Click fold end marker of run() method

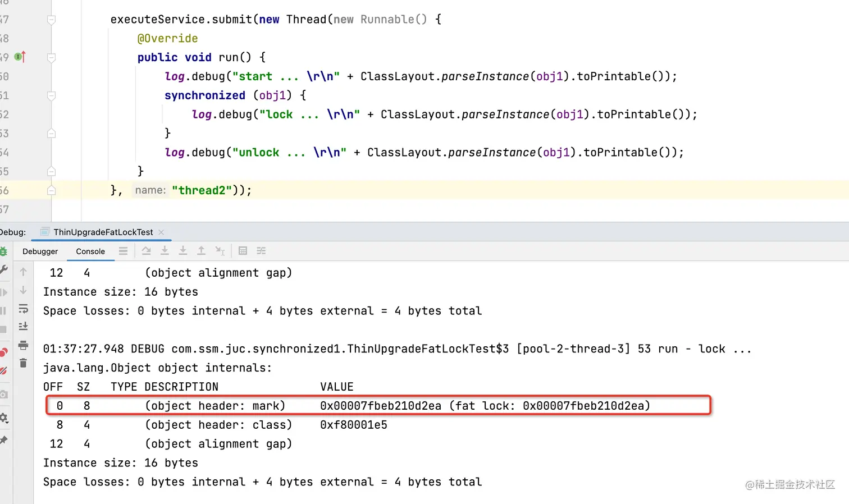pos(51,171)
